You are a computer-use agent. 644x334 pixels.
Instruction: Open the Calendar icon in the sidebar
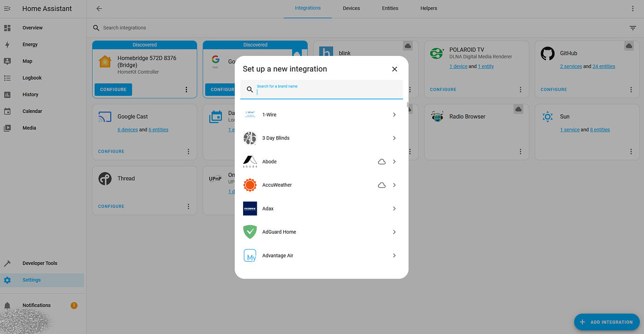(7, 111)
